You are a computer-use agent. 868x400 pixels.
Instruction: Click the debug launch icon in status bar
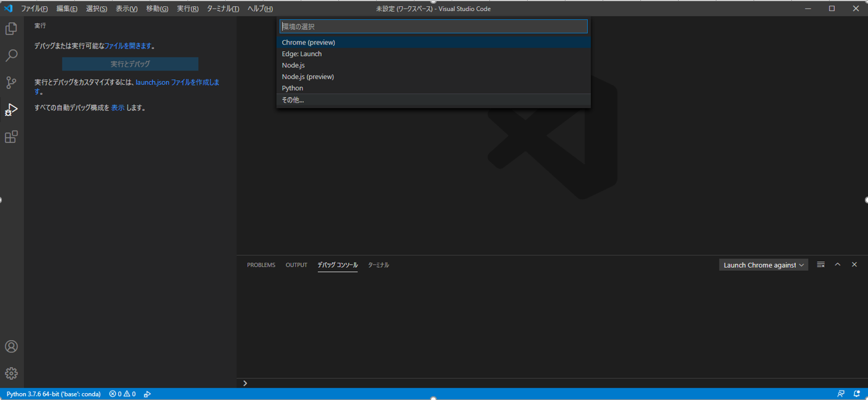(x=147, y=394)
